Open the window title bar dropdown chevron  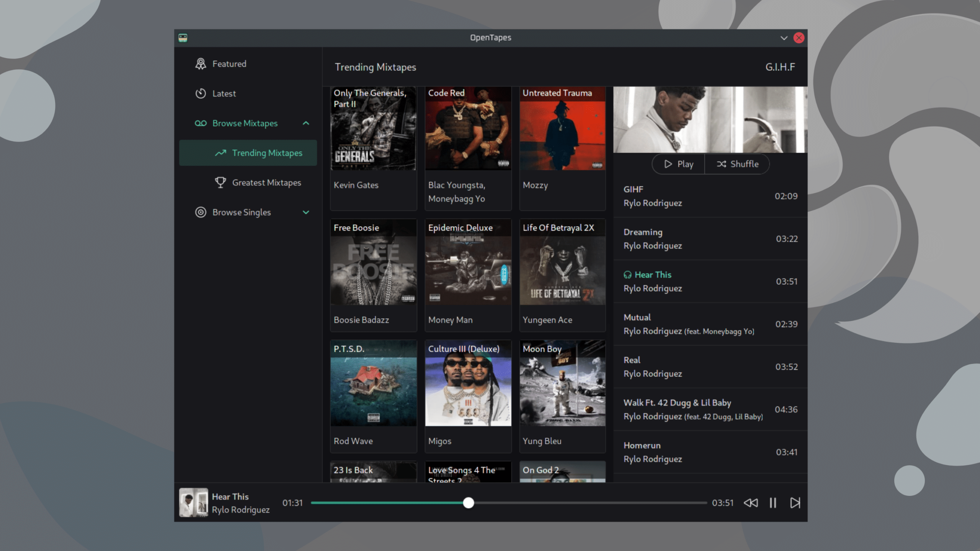[784, 38]
